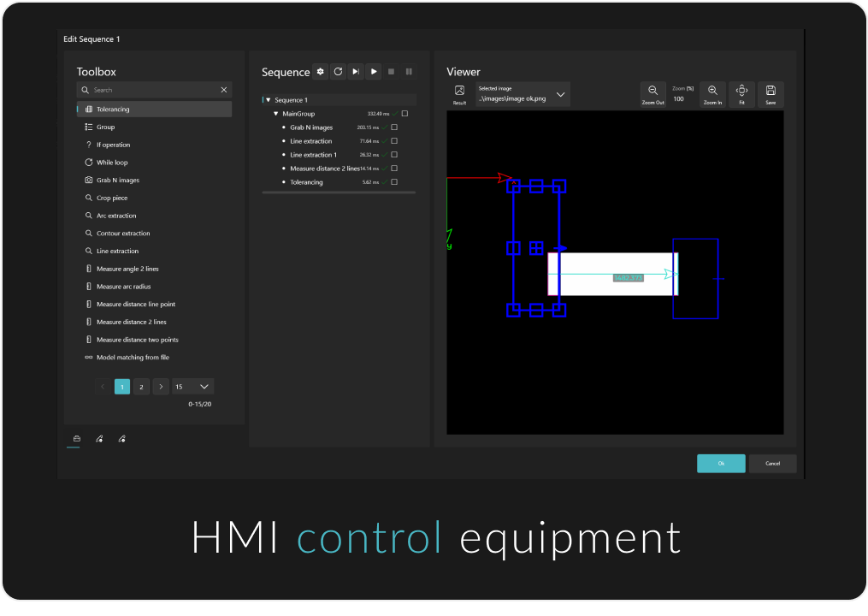Select the Tolerancing step in sequence tree

306,181
